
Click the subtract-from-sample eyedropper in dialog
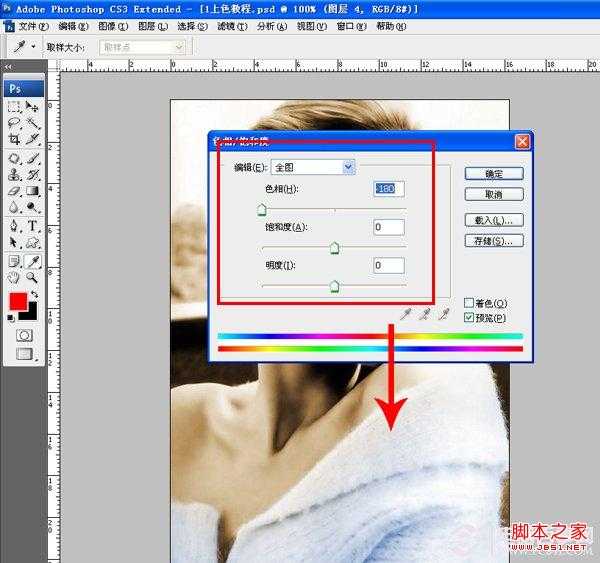point(444,314)
